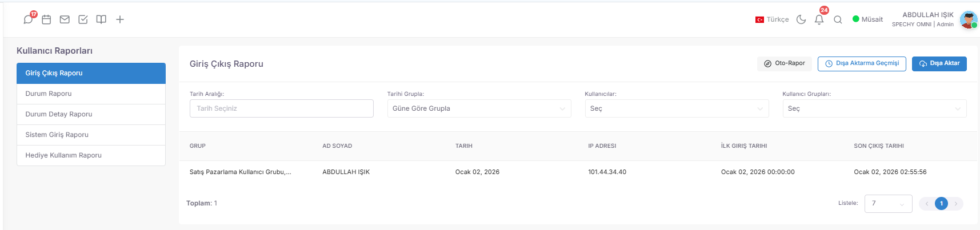980x230 pixels.
Task: Click the search magnifier icon
Action: [838, 19]
